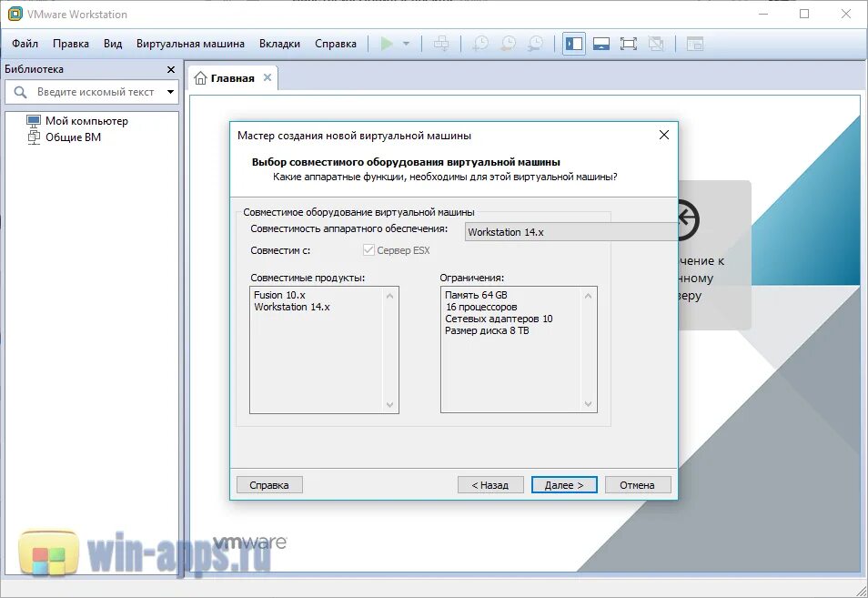Go back with the Назад button

(x=490, y=485)
